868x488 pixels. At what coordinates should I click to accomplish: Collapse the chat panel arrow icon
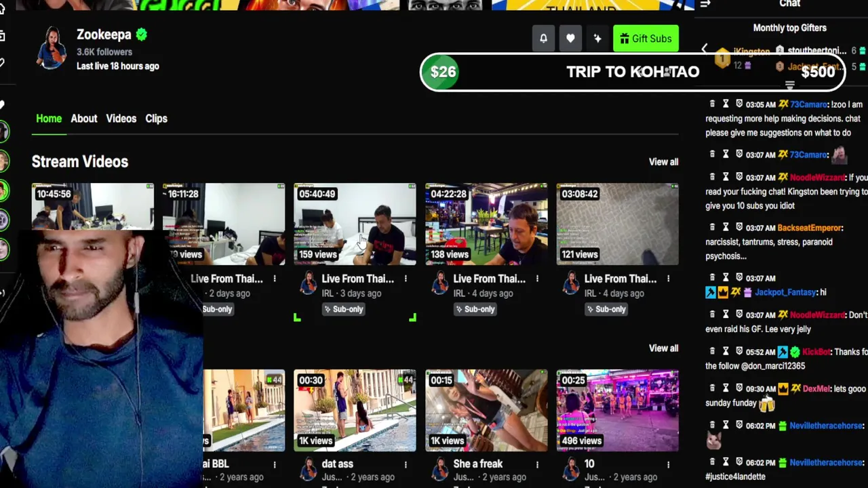tap(705, 4)
